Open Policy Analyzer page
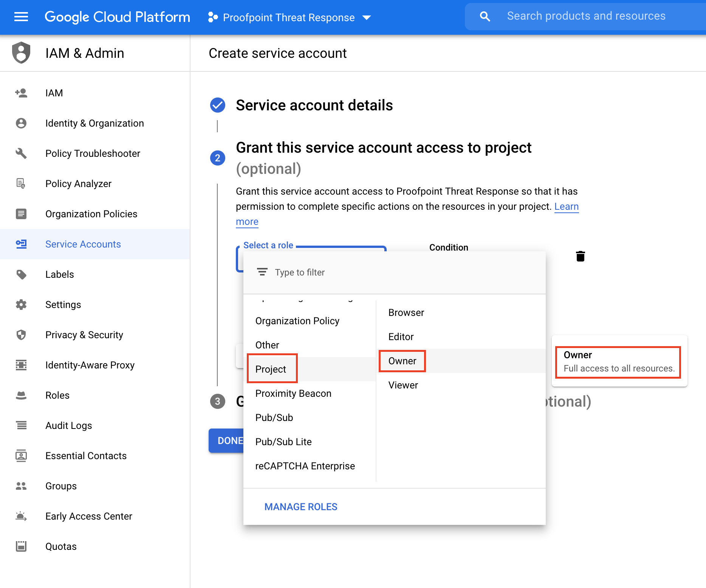706x588 pixels. click(x=95, y=184)
